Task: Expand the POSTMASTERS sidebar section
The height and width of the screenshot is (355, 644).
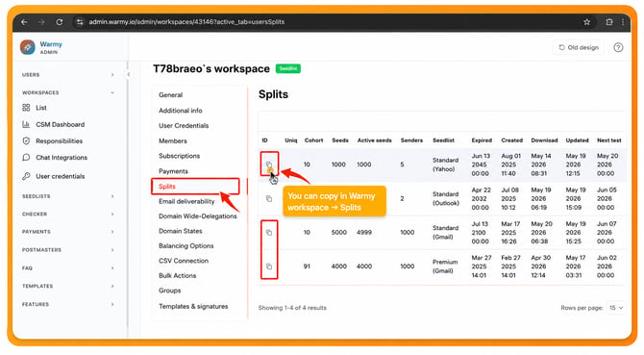Action: tap(112, 250)
